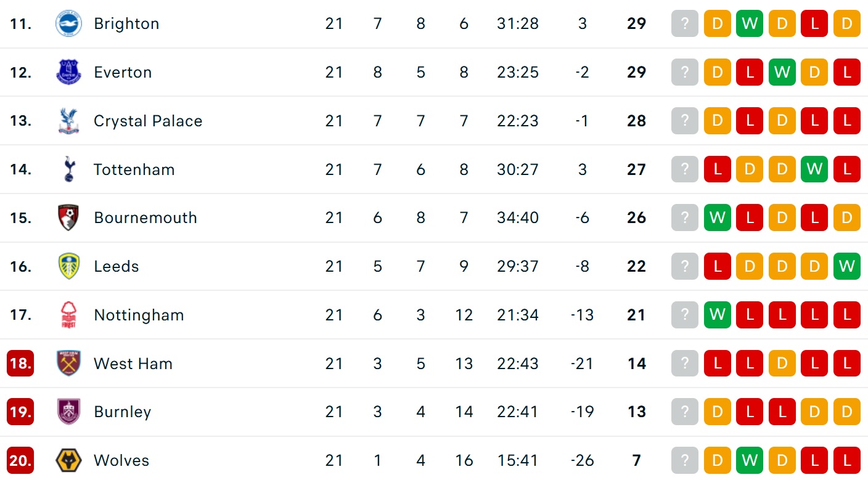Viewport: 868px width, 480px height.
Task: Click the Leeds club crest
Action: coord(68,266)
